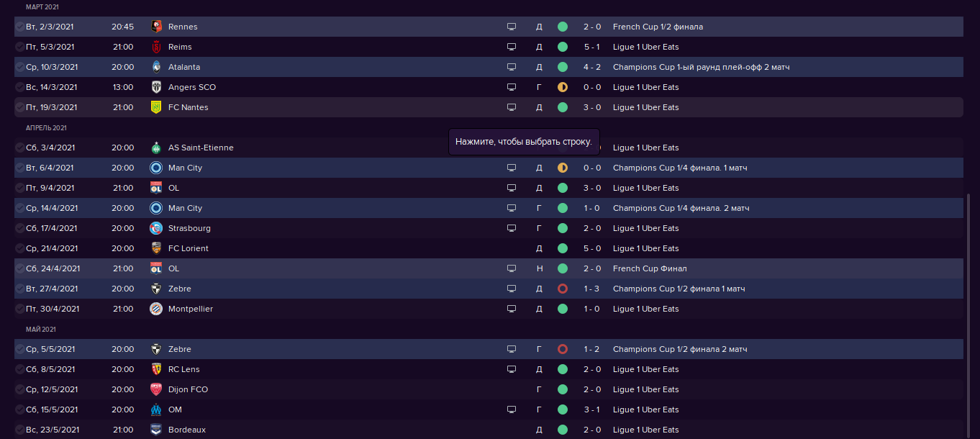Viewport: 980px width, 439px height.
Task: Click the Montpellier club crest
Action: click(155, 309)
